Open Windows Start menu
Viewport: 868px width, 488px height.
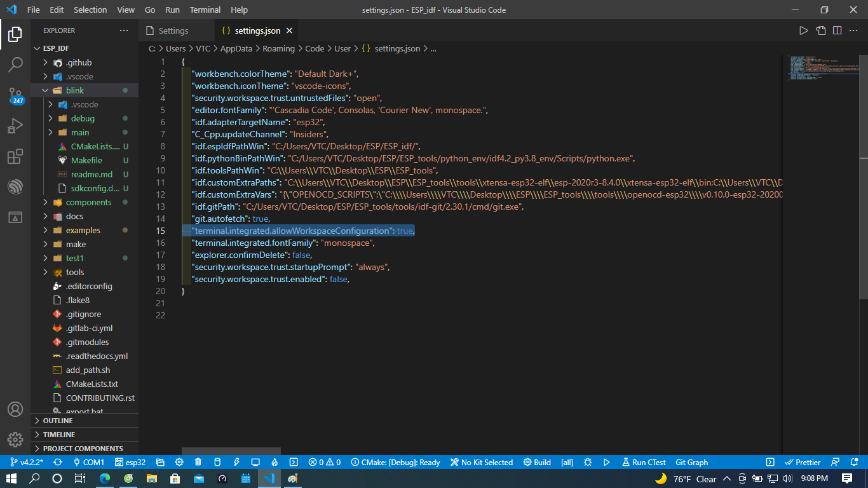coord(11,478)
